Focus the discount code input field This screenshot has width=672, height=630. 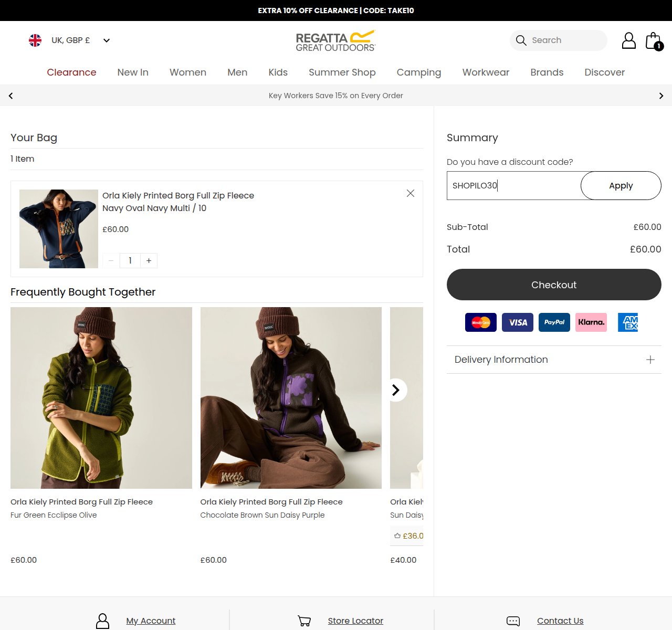(513, 185)
